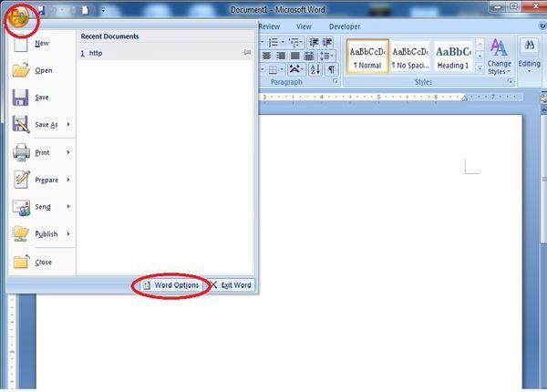Viewport: 547px width, 392px height.
Task: Select Close in the Office menu
Action: coord(43,262)
